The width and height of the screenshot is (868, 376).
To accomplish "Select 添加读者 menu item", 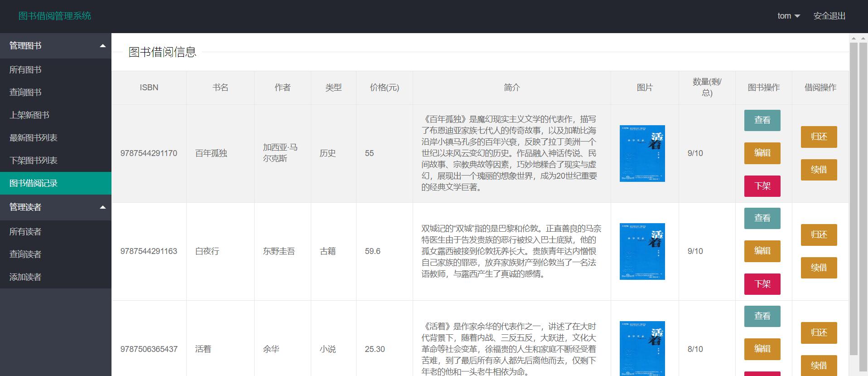I will (56, 277).
